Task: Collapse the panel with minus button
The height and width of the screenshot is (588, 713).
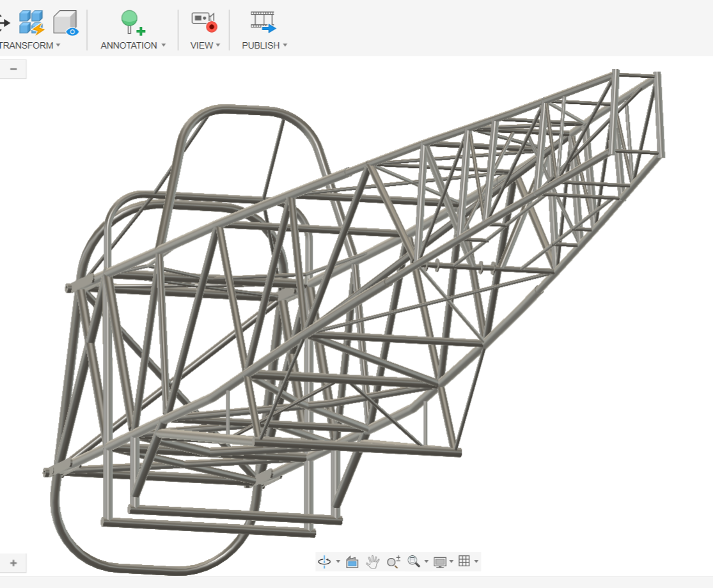Action: [13, 69]
